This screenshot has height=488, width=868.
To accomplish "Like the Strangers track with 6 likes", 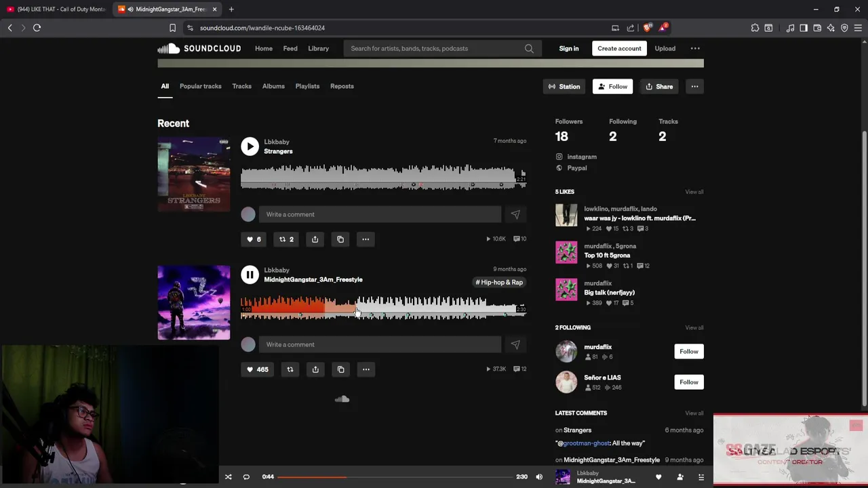I will click(254, 239).
